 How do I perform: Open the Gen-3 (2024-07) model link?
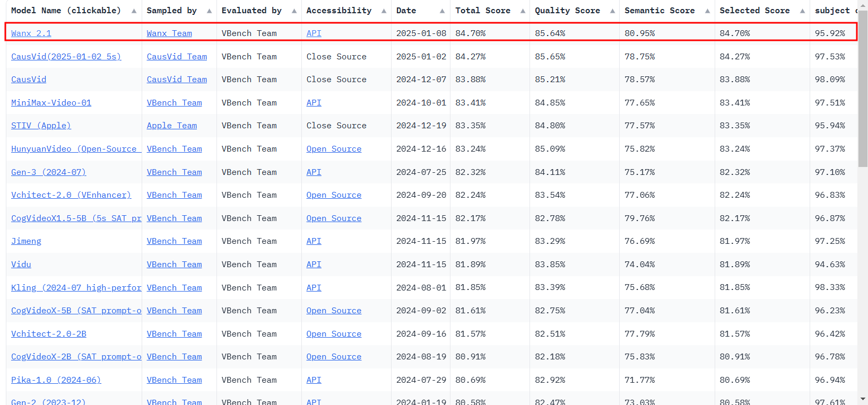point(48,172)
